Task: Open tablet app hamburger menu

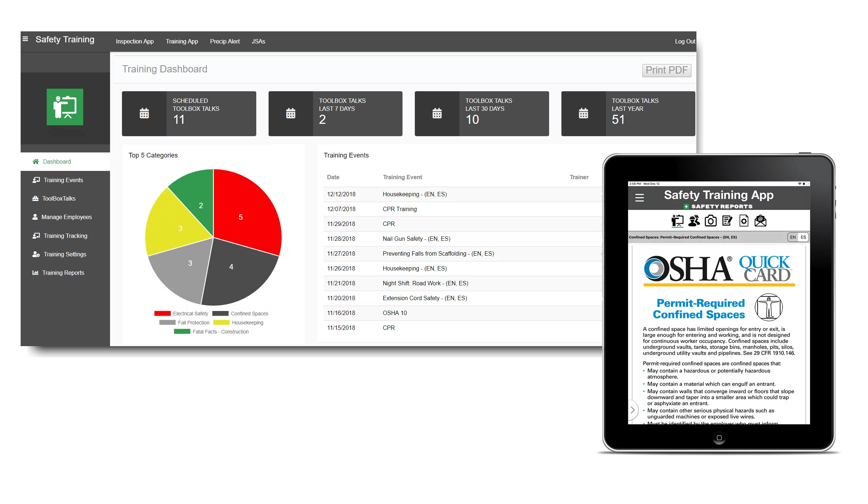Action: pos(640,198)
